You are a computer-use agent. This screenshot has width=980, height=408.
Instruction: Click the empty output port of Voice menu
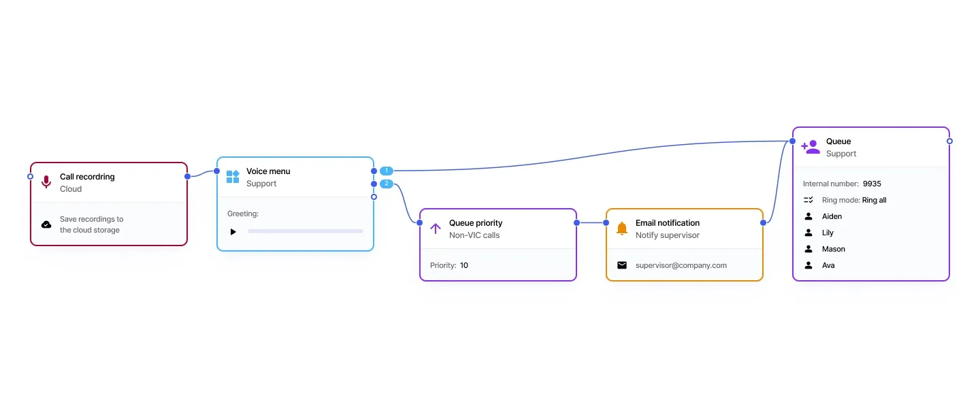click(x=374, y=197)
